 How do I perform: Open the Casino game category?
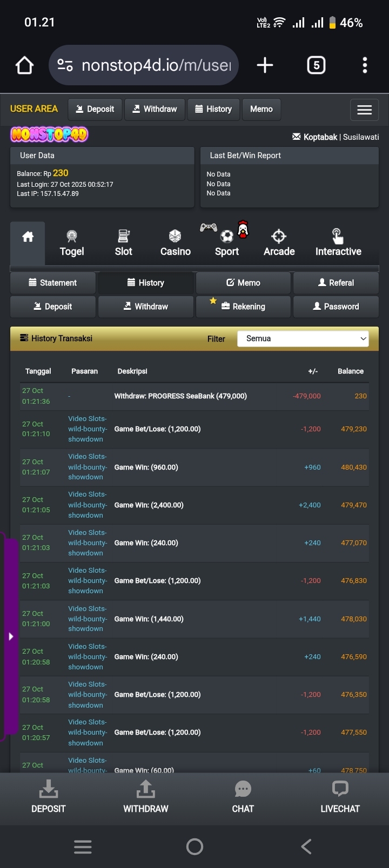point(175,243)
